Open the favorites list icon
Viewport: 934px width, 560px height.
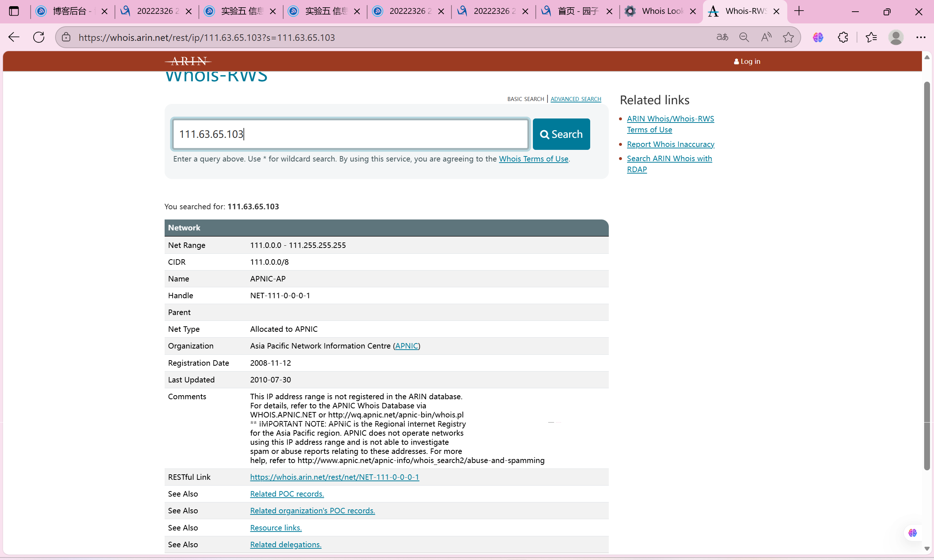point(871,37)
